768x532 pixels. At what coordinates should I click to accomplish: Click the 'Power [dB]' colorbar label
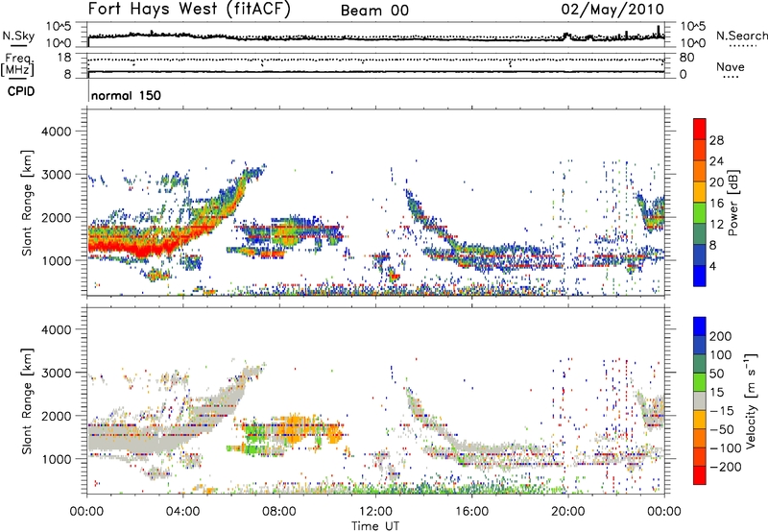coord(733,203)
